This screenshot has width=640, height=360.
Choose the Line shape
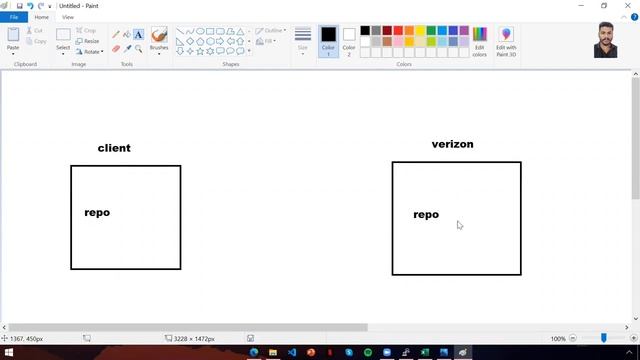pos(180,31)
